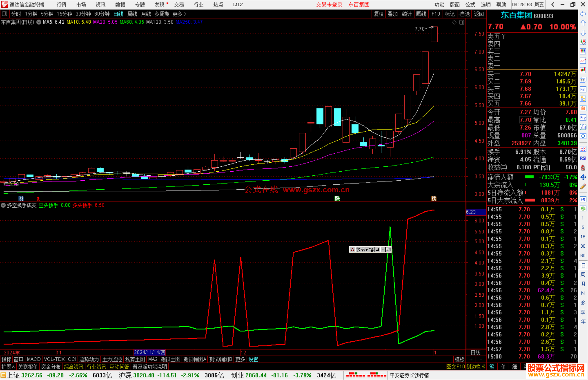Zoom out chart with − button
This screenshot has width=588, height=380.
[x=481, y=359]
